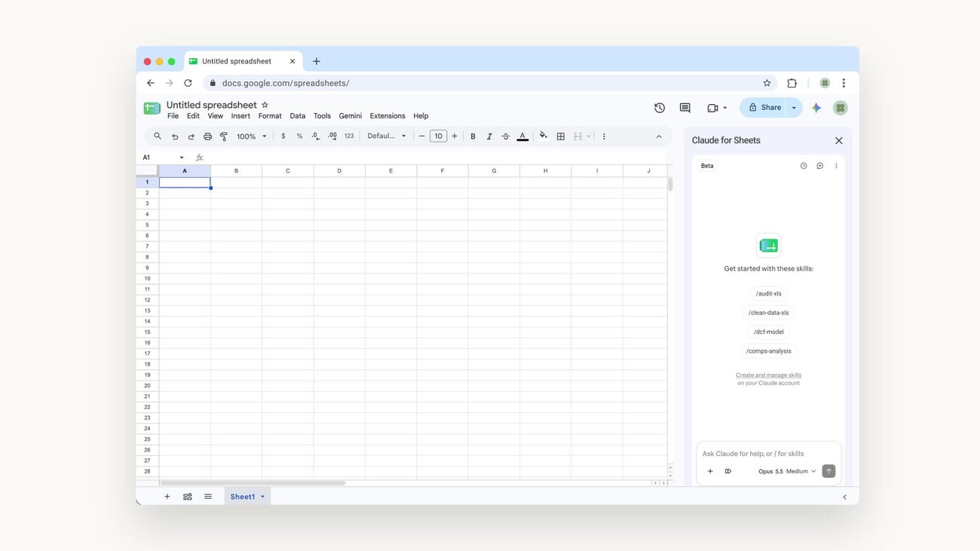Open the Data menu
Viewport: 980px width, 551px height.
coord(298,116)
